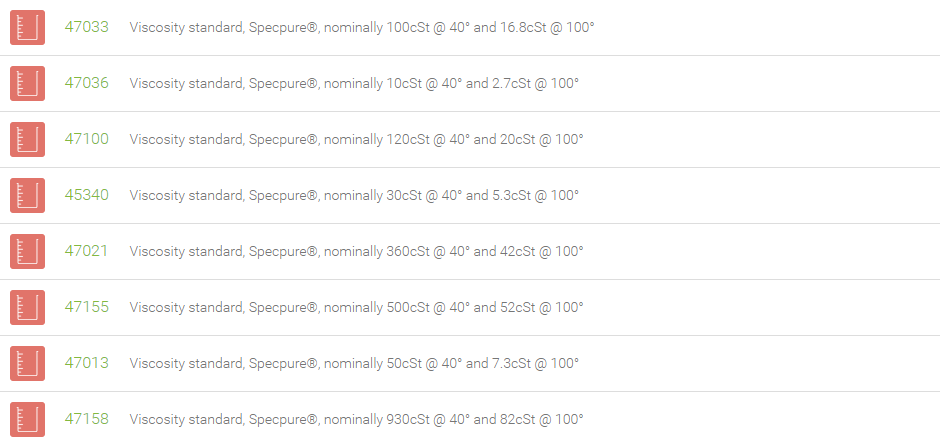Select the 50cSt and 7.3cSt standard description

click(x=354, y=363)
